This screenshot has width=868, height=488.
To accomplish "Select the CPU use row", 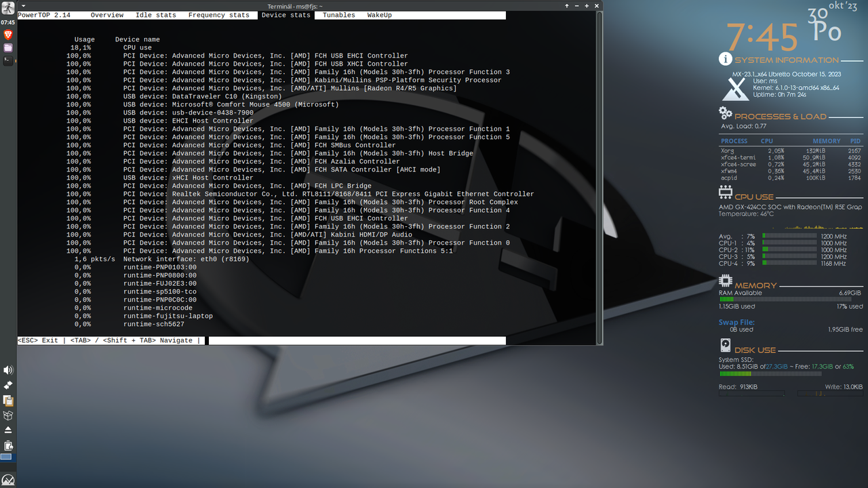I will tap(111, 47).
